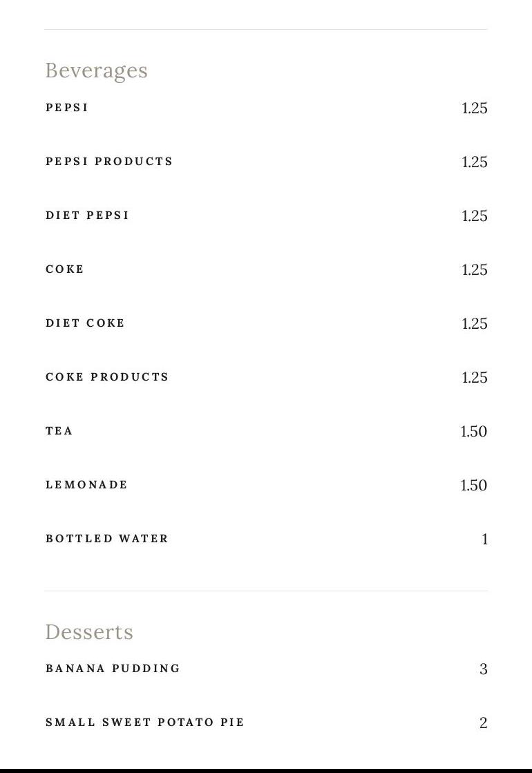Choose the Tea menu item

tap(59, 431)
